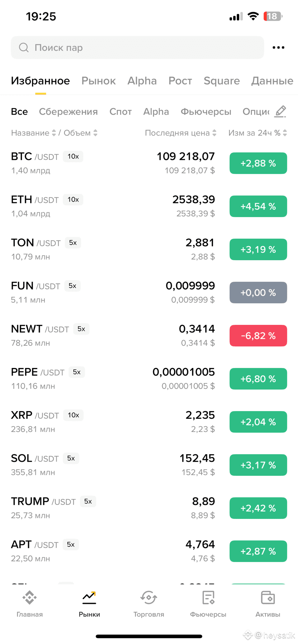
Task: Select the Спот filter tab
Action: click(x=121, y=112)
